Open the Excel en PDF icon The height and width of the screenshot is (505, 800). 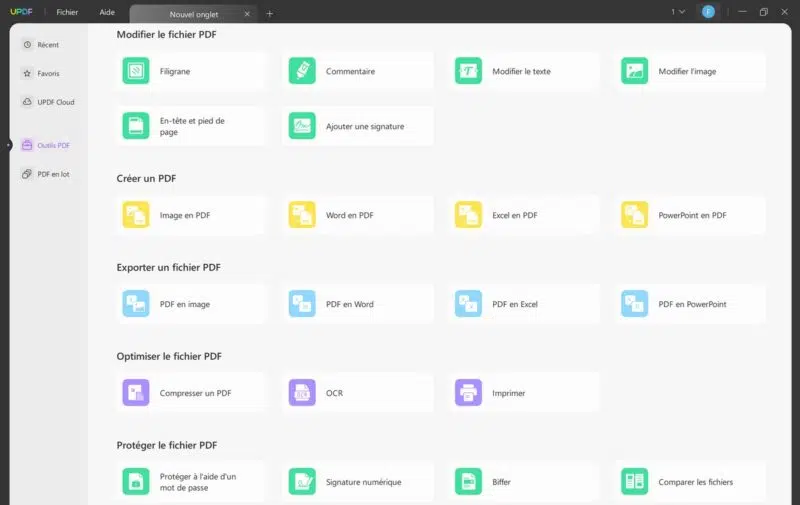468,215
